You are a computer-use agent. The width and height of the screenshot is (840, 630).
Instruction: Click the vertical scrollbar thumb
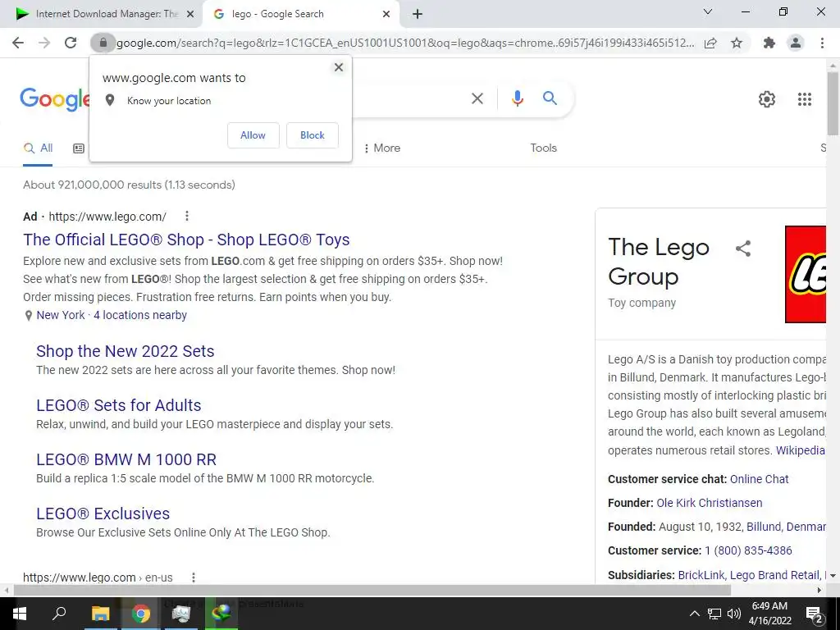pos(833,103)
